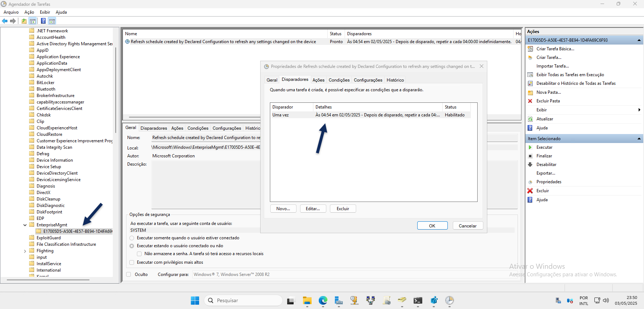Screen dimensions: 644x309
Task: Click the OK button
Action: 432,226
